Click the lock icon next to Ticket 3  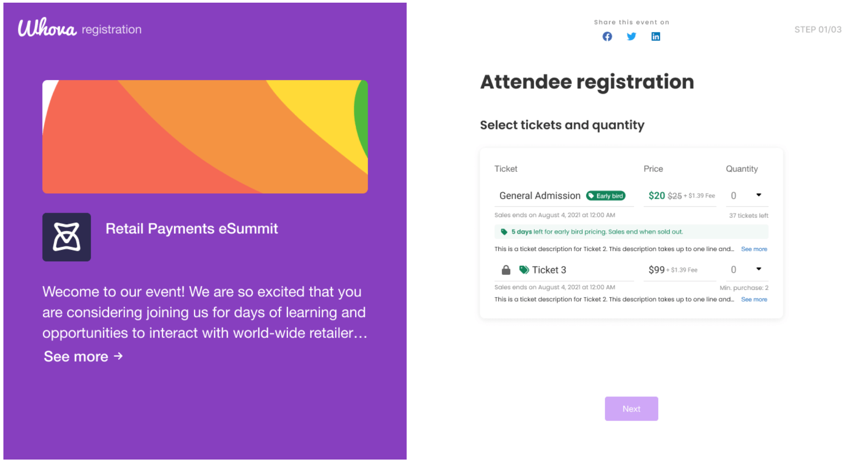click(506, 269)
